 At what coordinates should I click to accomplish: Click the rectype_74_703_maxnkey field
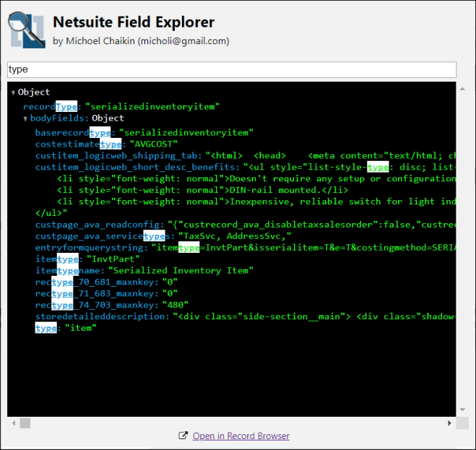click(96, 305)
